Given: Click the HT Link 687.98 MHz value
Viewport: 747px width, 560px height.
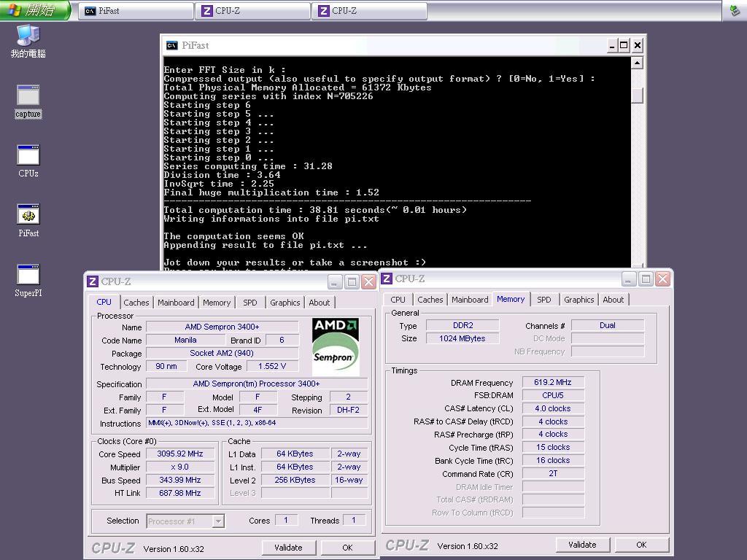Looking at the screenshot, I should click(x=180, y=494).
